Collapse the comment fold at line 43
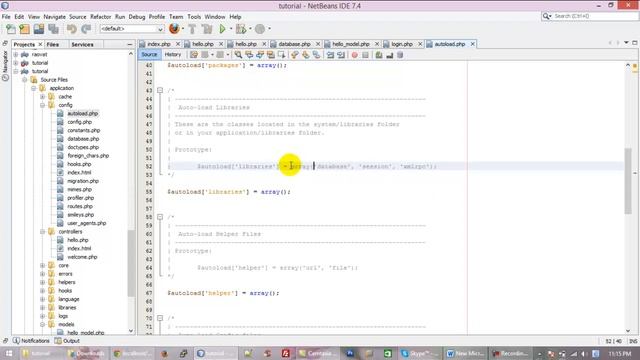640x360 pixels. tap(160, 91)
